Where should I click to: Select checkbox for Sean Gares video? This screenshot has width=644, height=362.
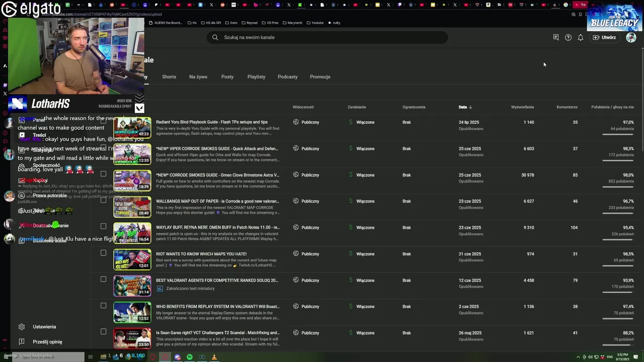[103, 332]
